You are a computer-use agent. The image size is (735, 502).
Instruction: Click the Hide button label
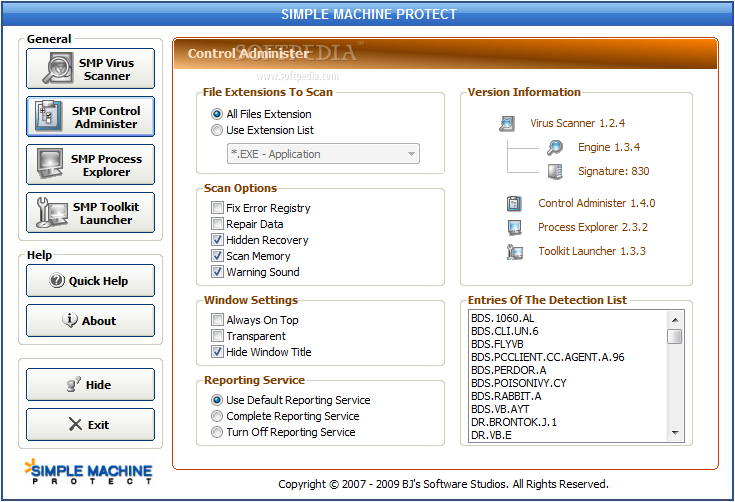click(98, 385)
